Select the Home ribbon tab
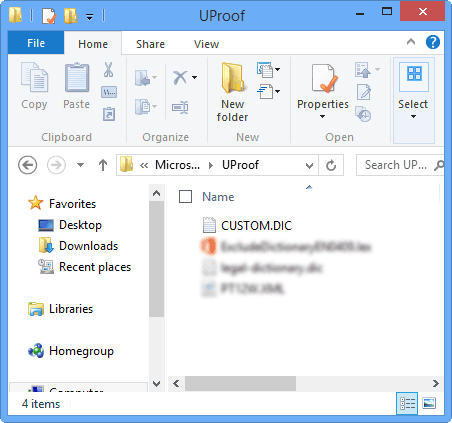Image resolution: width=452 pixels, height=423 pixels. tap(93, 44)
